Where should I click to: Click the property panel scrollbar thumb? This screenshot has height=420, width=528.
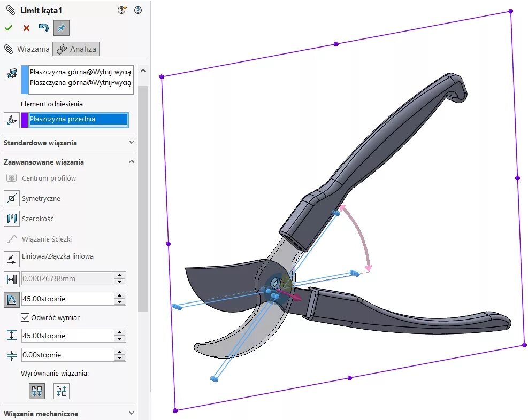(x=143, y=198)
